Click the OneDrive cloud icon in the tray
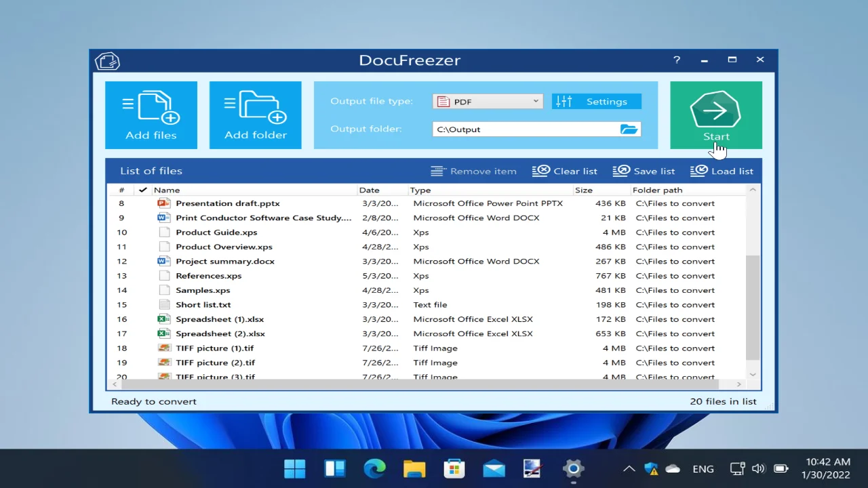The height and width of the screenshot is (488, 868). point(673,468)
